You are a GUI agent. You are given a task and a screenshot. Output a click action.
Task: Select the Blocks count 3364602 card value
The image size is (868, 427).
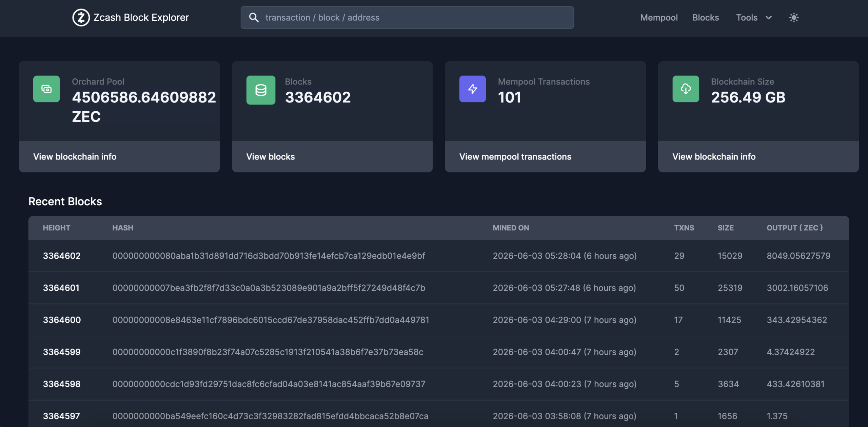[318, 97]
